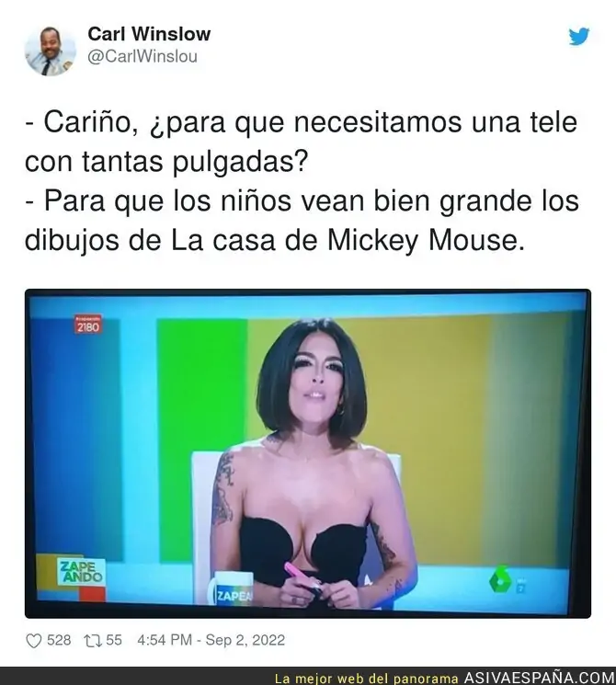Screen dimensions: 616x685
Task: Click the laSexta channel logo
Action: coord(501,579)
